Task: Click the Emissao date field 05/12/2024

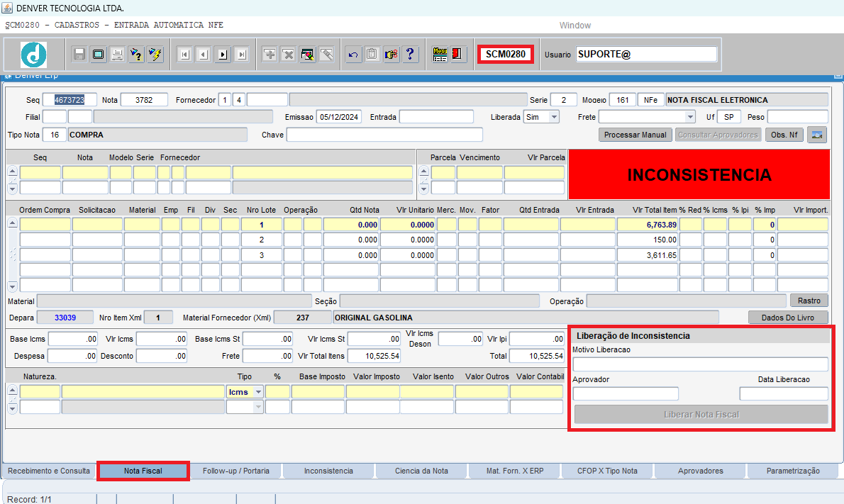Action: (339, 117)
